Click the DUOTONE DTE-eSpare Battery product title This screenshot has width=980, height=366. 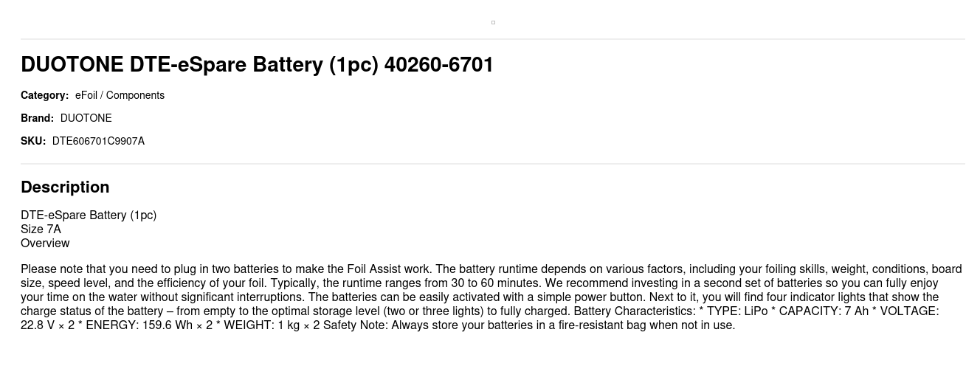pyautogui.click(x=257, y=65)
